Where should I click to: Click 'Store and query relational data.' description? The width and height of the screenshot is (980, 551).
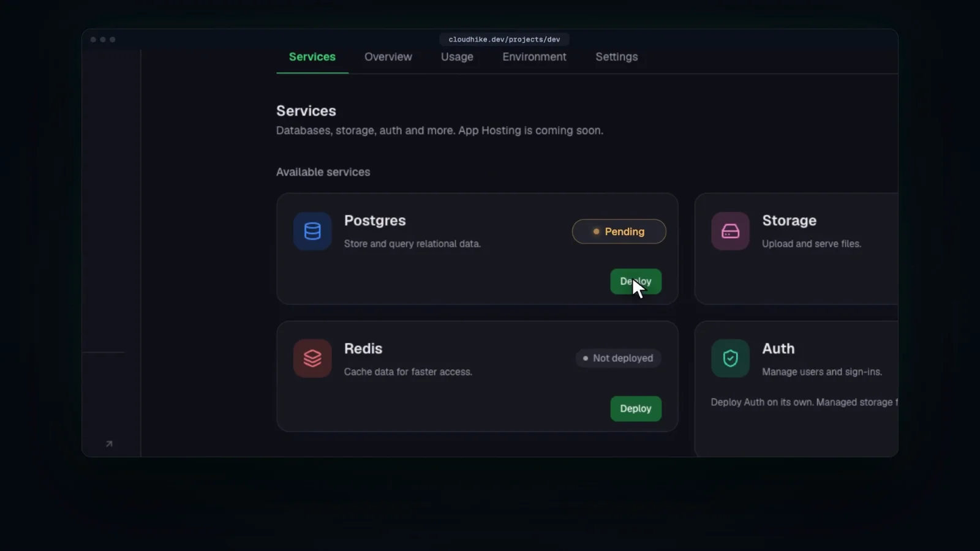click(x=412, y=244)
